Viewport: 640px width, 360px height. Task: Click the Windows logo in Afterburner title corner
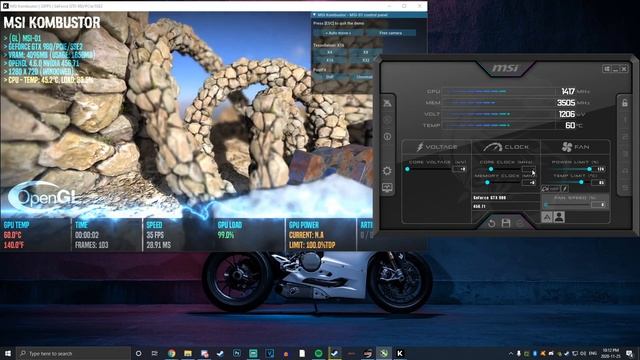(607, 69)
